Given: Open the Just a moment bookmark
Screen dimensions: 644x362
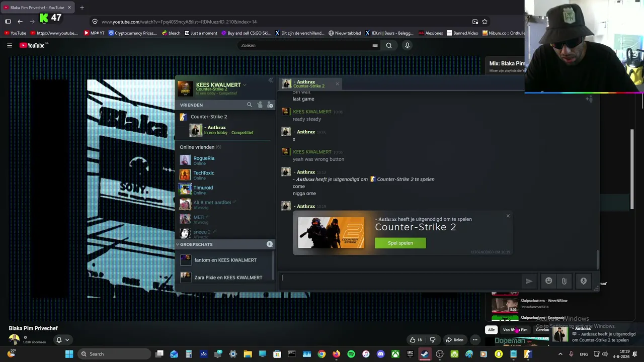Looking at the screenshot, I should 201,33.
